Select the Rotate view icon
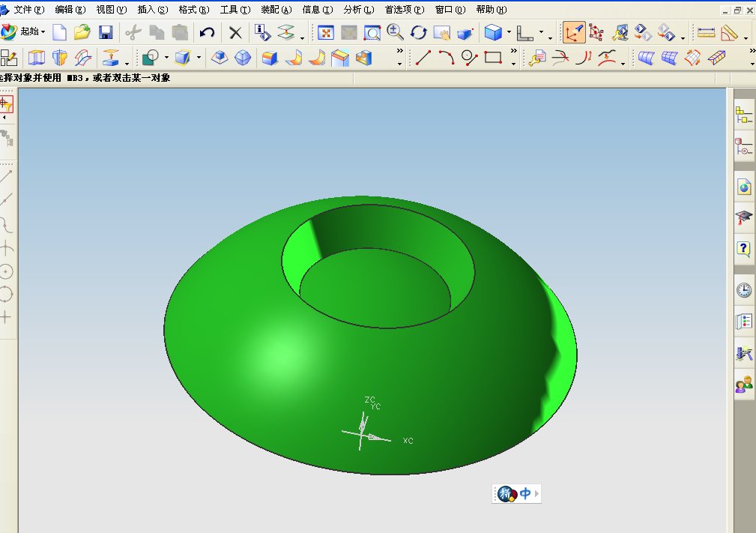 pos(419,33)
